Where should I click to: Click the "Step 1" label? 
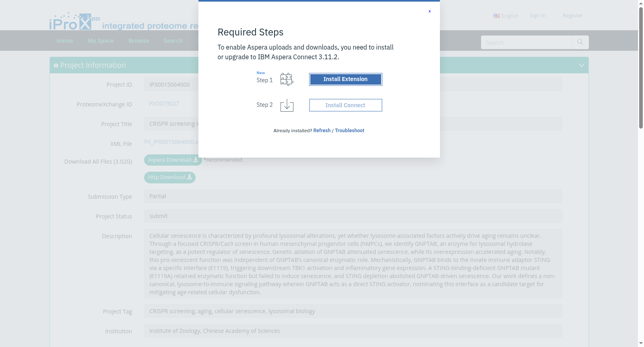264,80
